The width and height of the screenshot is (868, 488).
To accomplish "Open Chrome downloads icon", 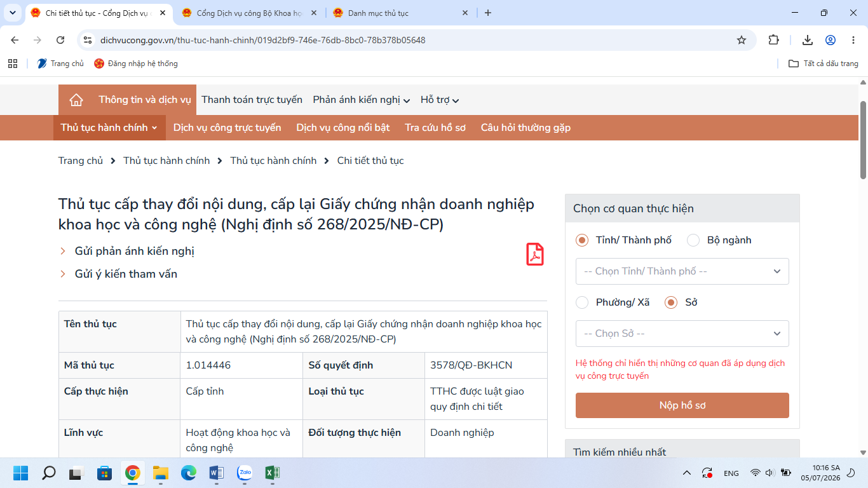I will click(808, 40).
